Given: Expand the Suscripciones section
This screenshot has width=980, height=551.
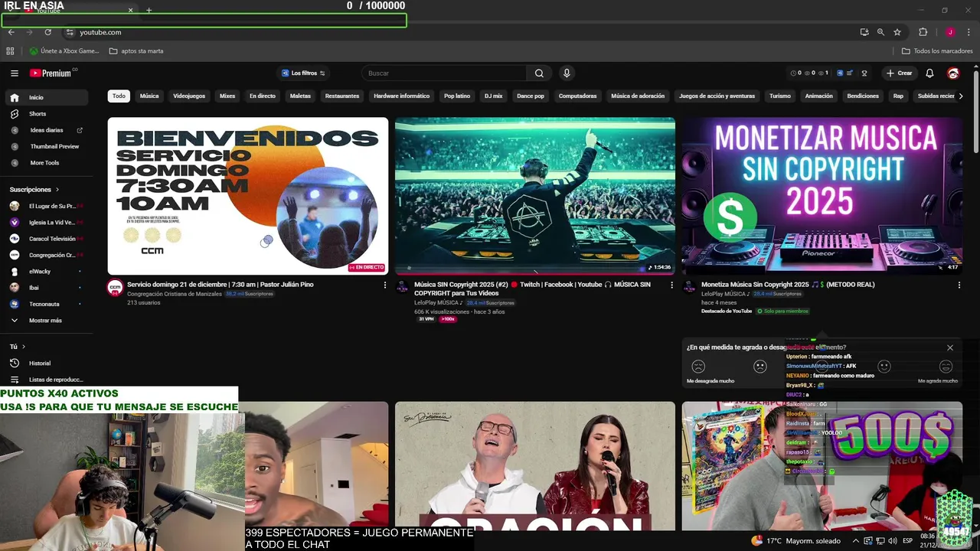Looking at the screenshot, I should [x=34, y=190].
